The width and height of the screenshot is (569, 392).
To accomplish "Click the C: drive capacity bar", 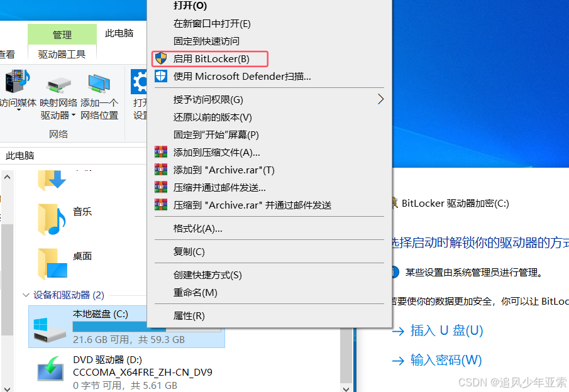I will (x=146, y=327).
